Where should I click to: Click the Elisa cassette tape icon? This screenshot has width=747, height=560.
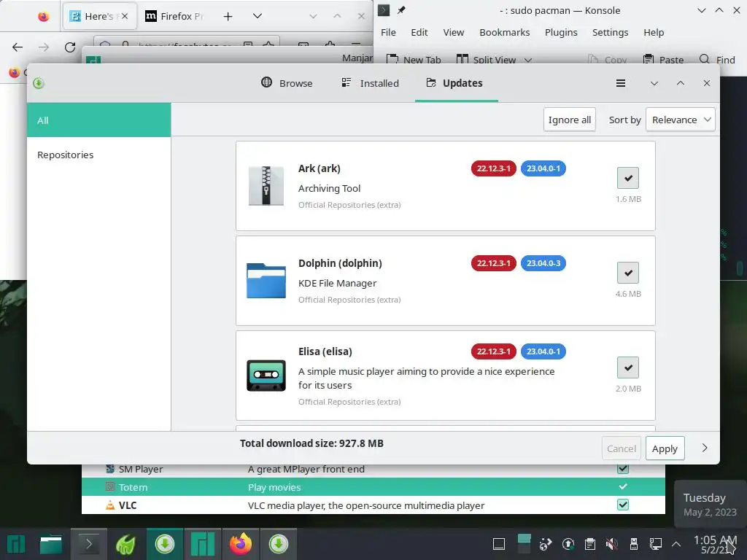pyautogui.click(x=266, y=376)
